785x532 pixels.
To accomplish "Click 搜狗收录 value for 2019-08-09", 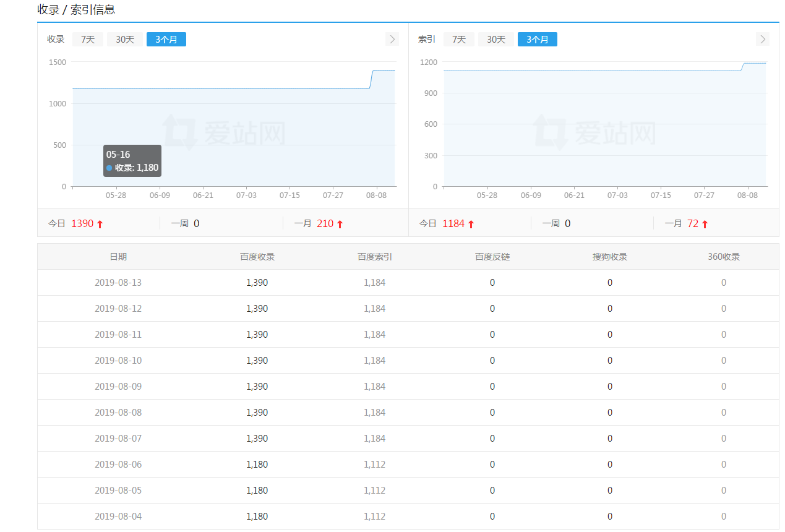I will (610, 387).
